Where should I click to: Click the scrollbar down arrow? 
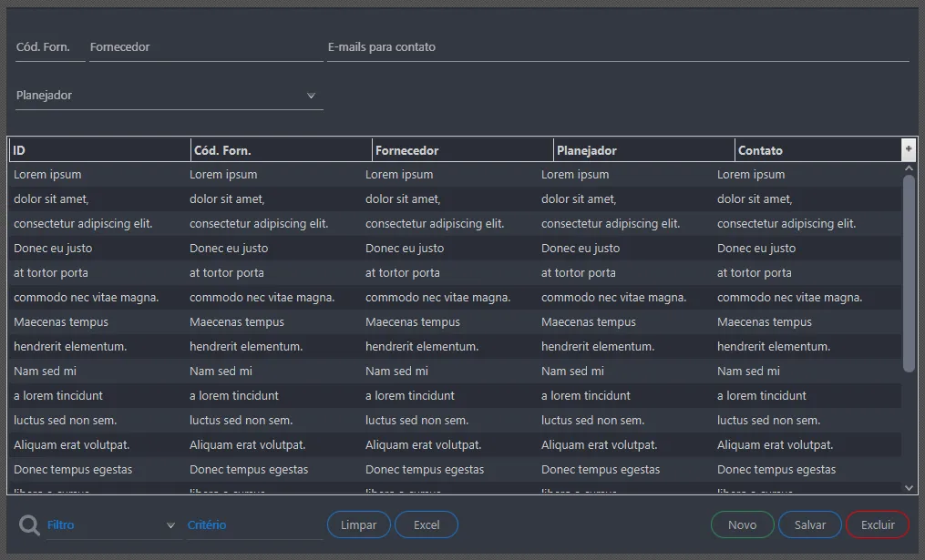point(910,488)
